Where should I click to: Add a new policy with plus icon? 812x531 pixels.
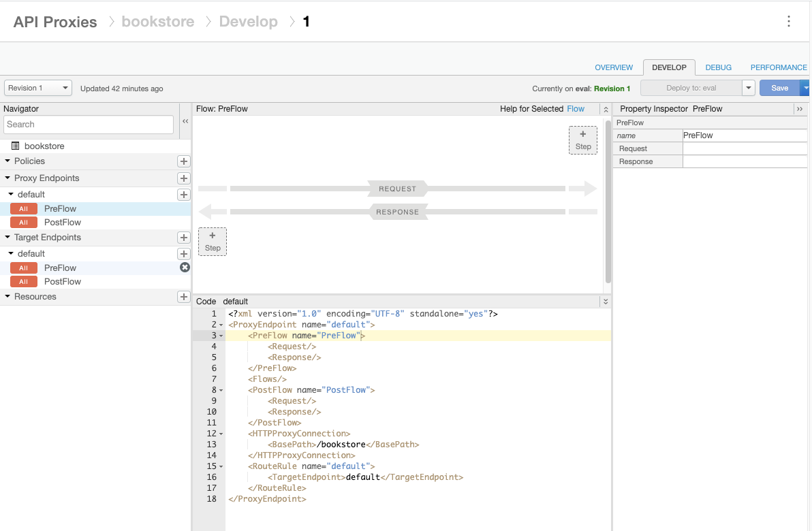click(x=183, y=161)
